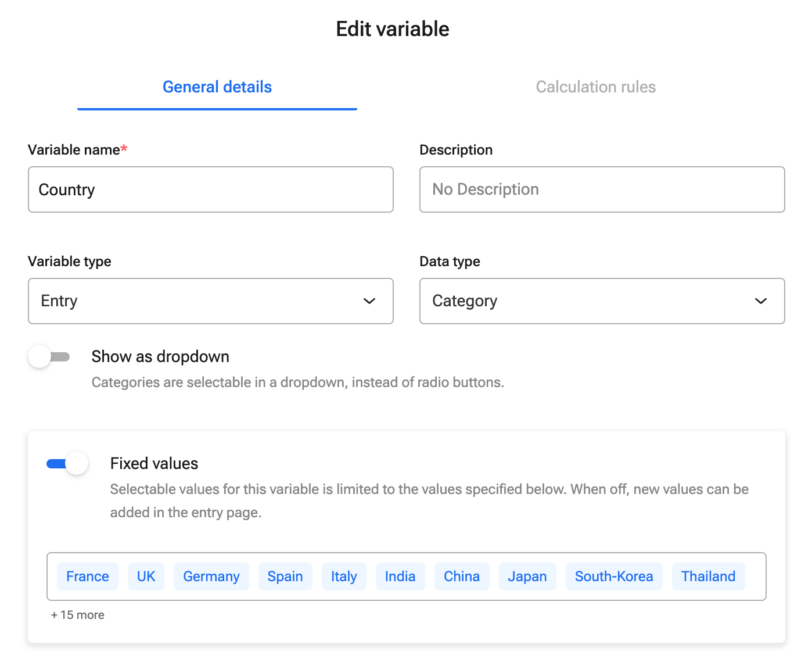The height and width of the screenshot is (666, 812).
Task: Enable the Show as dropdown toggle
Action: click(49, 357)
